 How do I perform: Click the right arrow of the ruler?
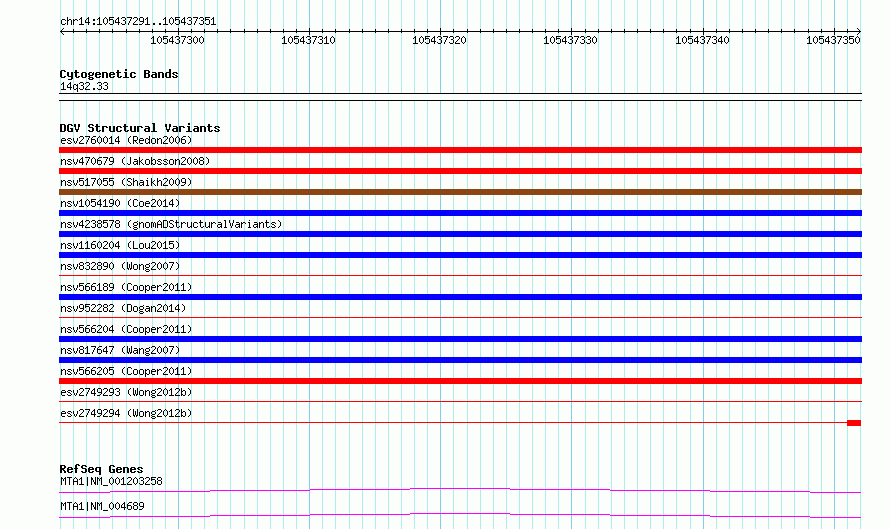[x=858, y=32]
